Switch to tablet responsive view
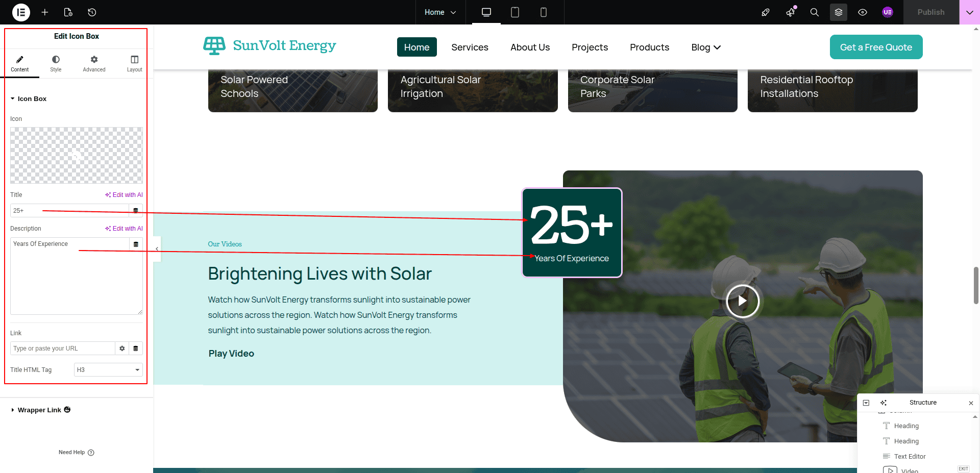 pyautogui.click(x=514, y=12)
